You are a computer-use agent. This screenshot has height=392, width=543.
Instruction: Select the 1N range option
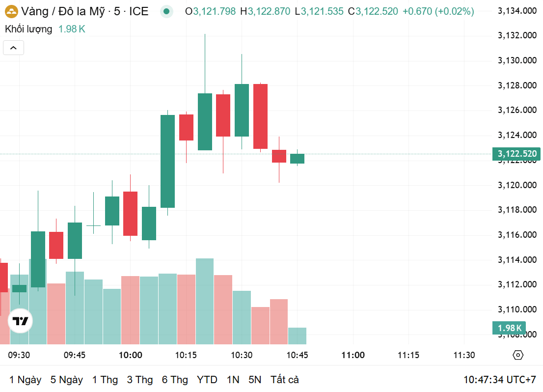tap(233, 380)
